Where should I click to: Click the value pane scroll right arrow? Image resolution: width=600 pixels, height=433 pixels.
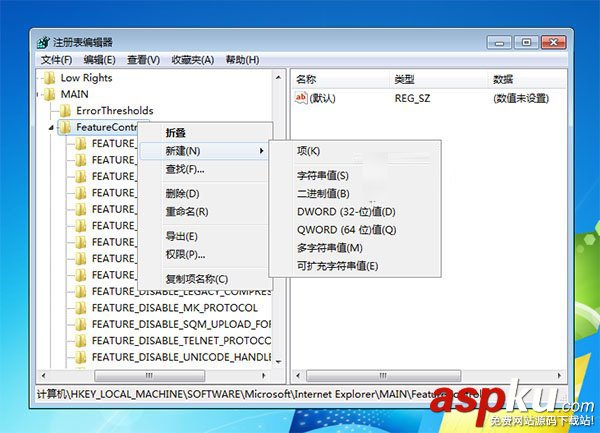559,376
